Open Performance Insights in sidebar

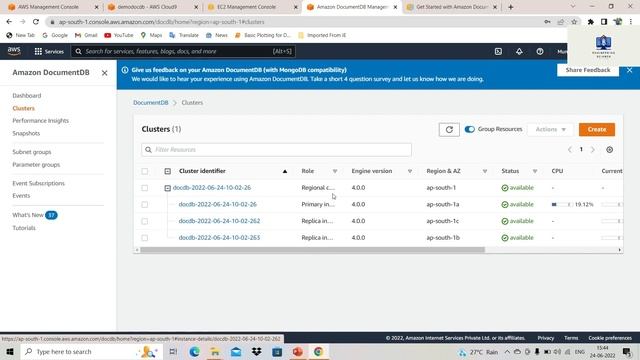(x=40, y=120)
